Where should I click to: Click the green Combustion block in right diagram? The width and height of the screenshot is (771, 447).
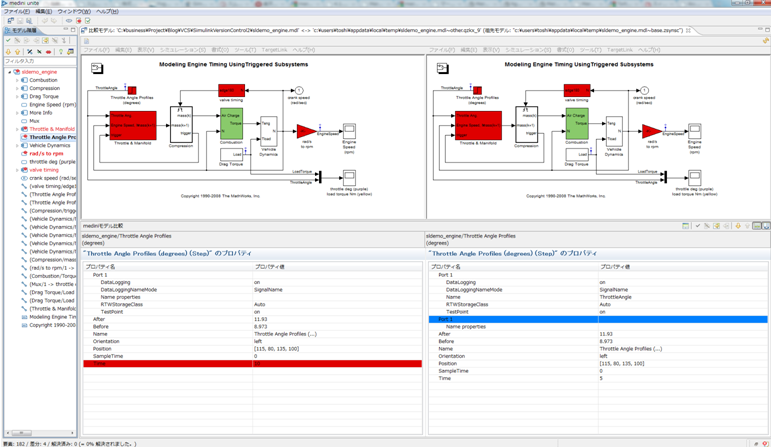pos(576,125)
